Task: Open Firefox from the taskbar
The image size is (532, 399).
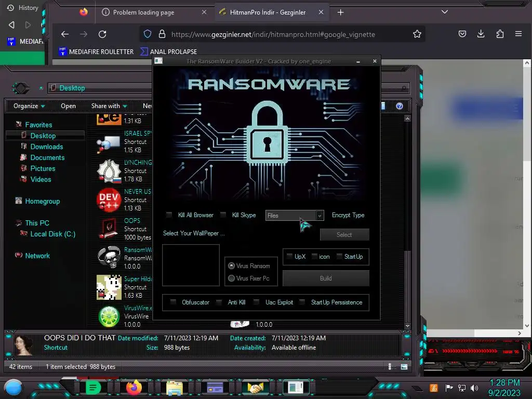Action: [x=134, y=387]
